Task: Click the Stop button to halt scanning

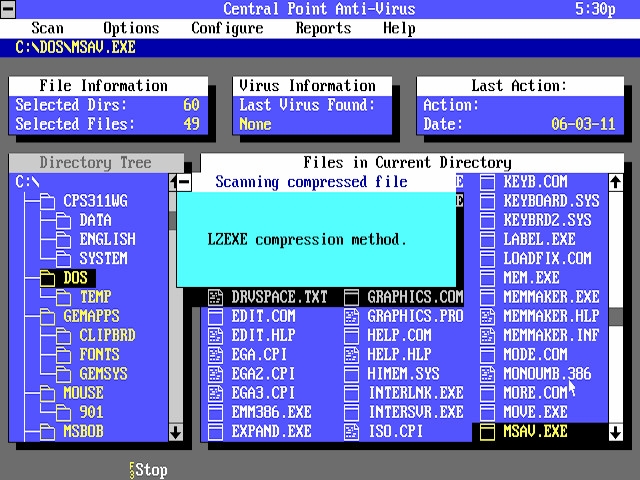Action: 149,470
